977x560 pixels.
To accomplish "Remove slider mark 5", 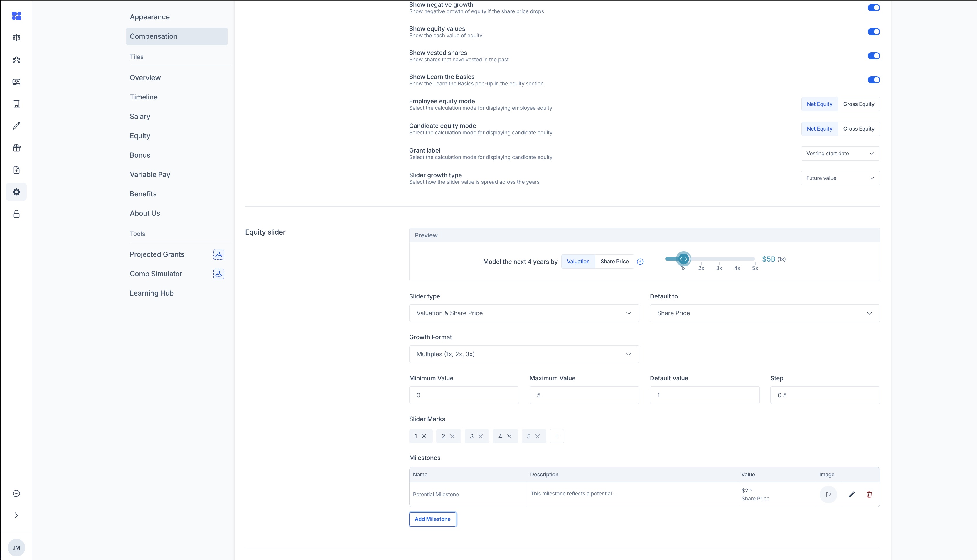I will [x=537, y=436].
